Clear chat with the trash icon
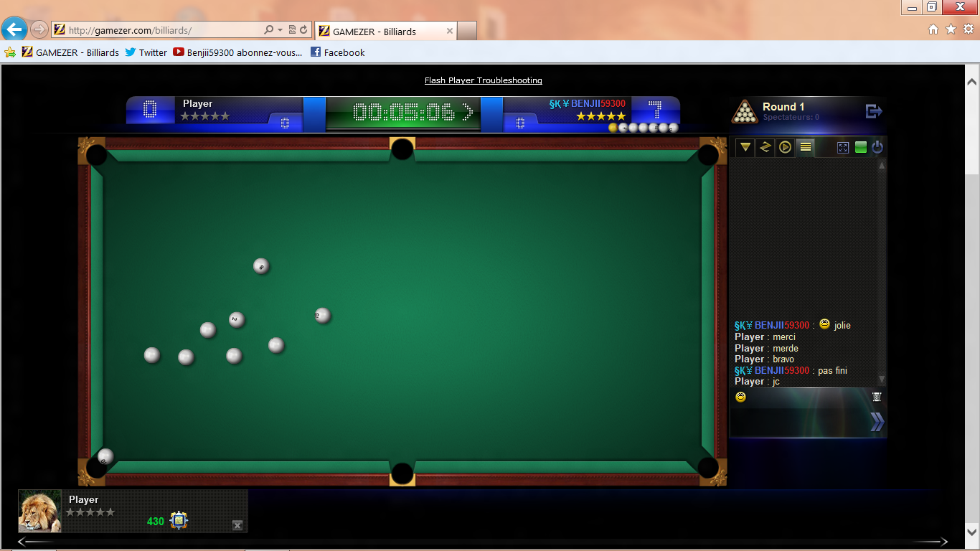Screen dimensions: 980x551 [x=877, y=397]
